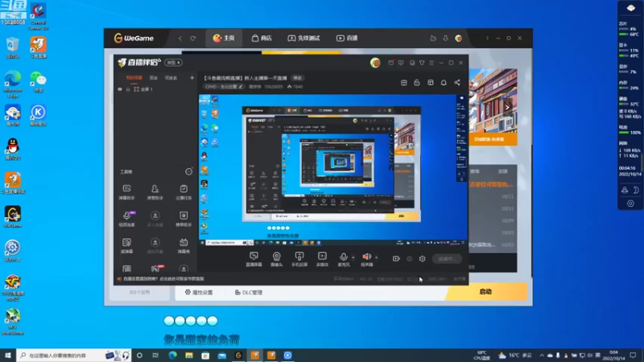Image resolution: width=644 pixels, height=362 pixels.
Task: Open the notification center in taskbar
Action: coord(633,356)
